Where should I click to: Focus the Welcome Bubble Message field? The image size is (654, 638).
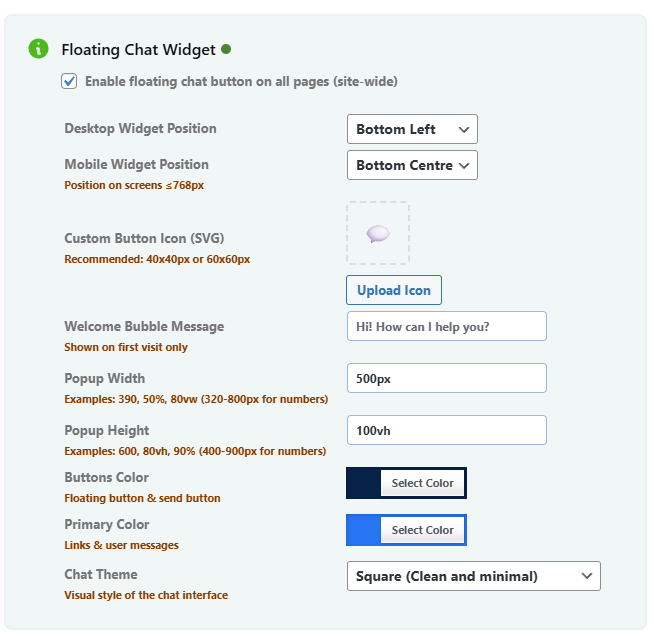[446, 326]
